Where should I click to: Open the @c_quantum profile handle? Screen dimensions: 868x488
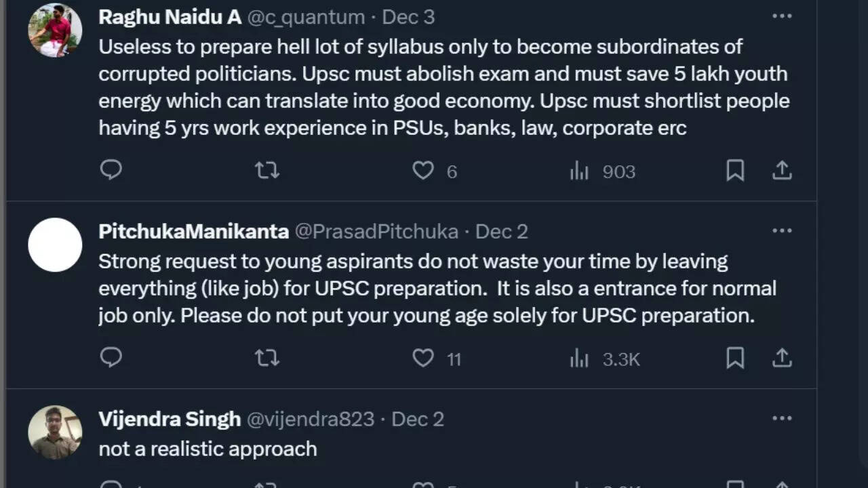(x=305, y=17)
